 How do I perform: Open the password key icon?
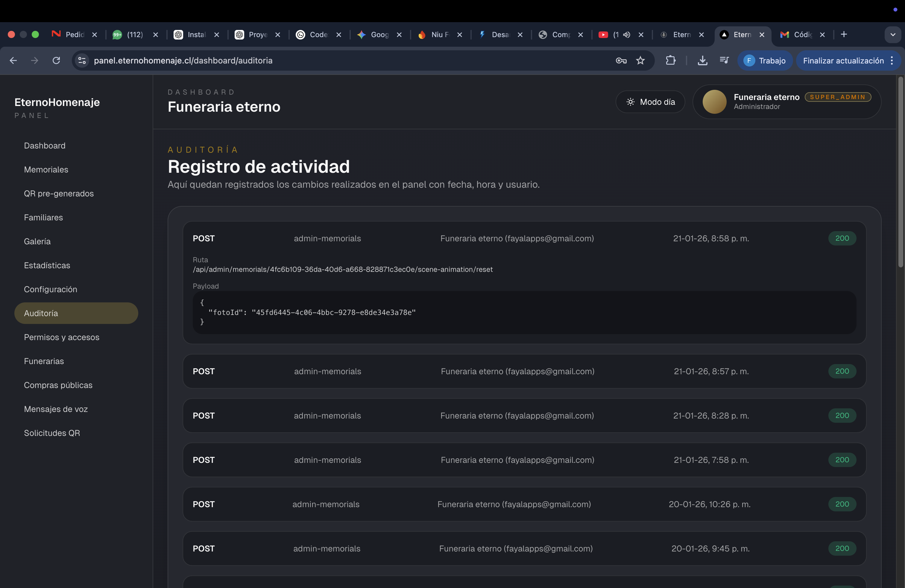[x=621, y=60]
